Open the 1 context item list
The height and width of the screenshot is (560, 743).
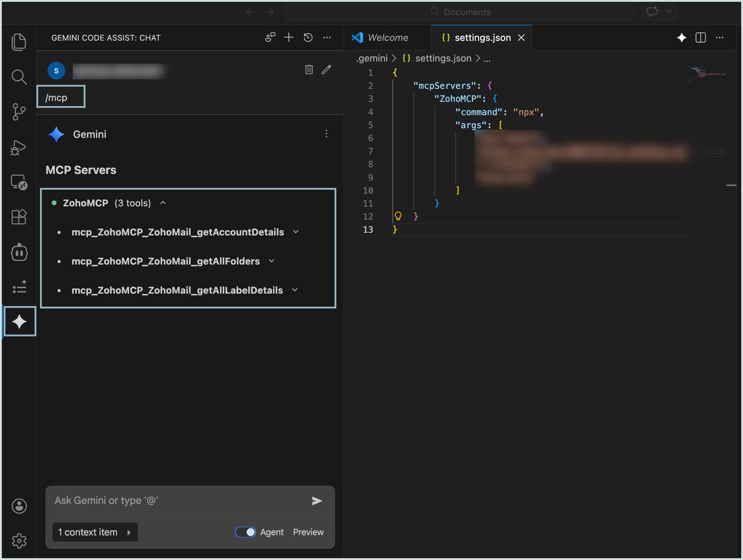(95, 532)
